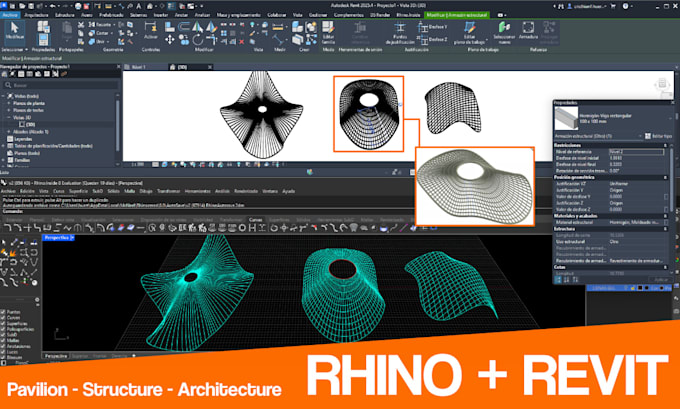Click Activar controls button
Screen dimensions: 680x409
[x=150, y=30]
